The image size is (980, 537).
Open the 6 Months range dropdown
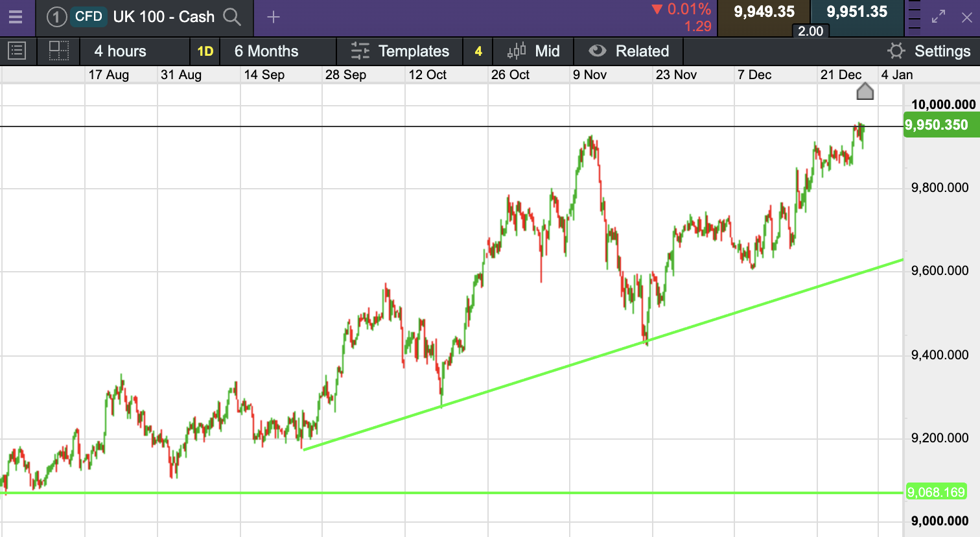[266, 51]
